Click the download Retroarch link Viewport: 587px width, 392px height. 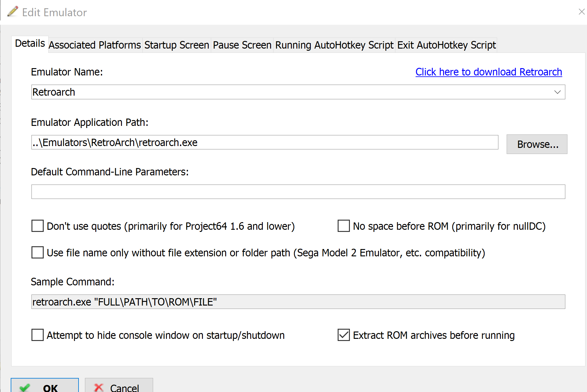[x=489, y=72]
